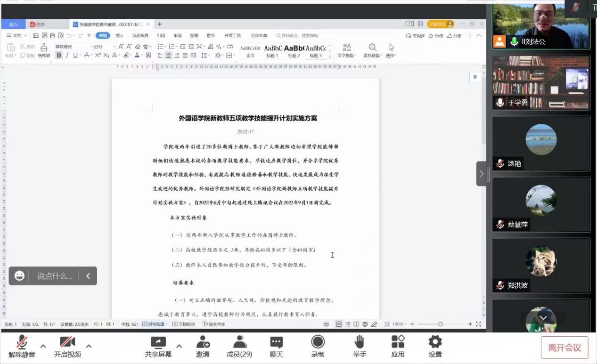This screenshot has width=597, height=364.
Task: Unmute microphone with 解除静音
Action: pyautogui.click(x=22, y=342)
